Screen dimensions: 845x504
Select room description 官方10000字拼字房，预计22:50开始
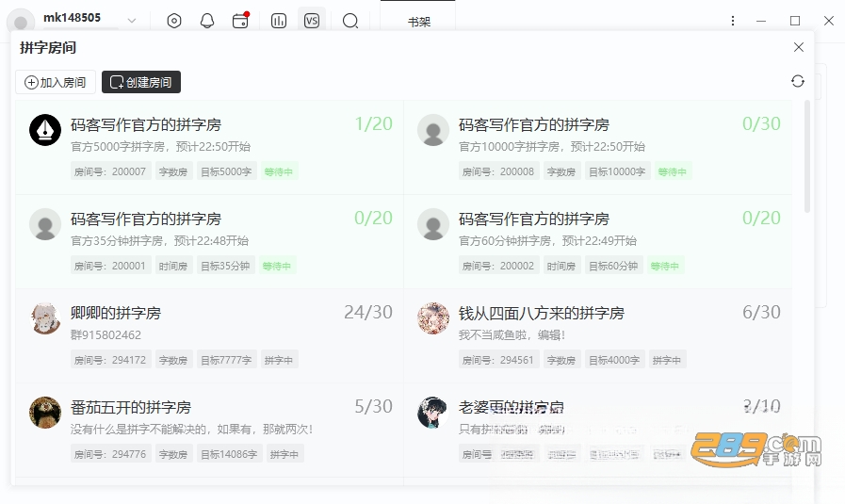pyautogui.click(x=552, y=147)
